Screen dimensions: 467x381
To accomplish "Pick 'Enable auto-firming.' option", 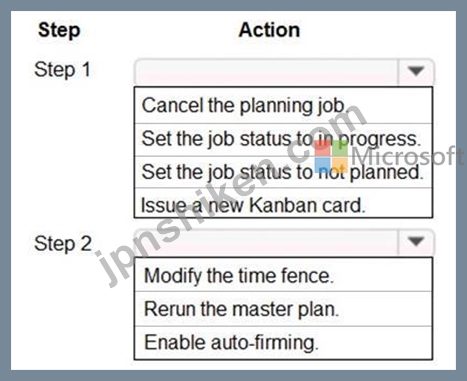I will (x=283, y=343).
